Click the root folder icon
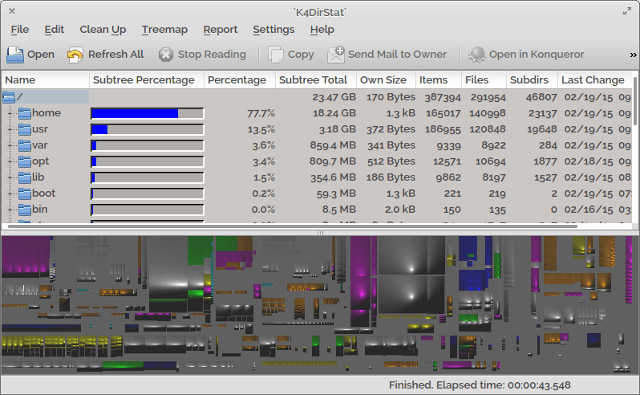Image resolution: width=640 pixels, height=395 pixels. 9,98
